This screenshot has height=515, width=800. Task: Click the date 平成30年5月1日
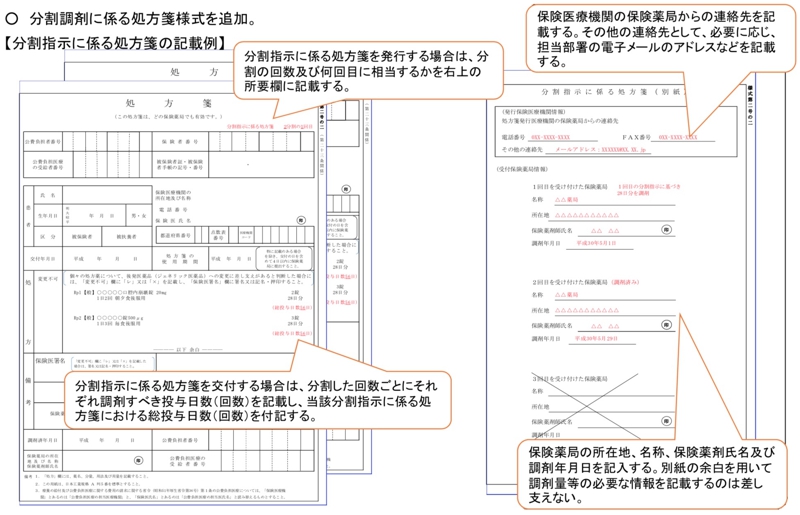[596, 243]
